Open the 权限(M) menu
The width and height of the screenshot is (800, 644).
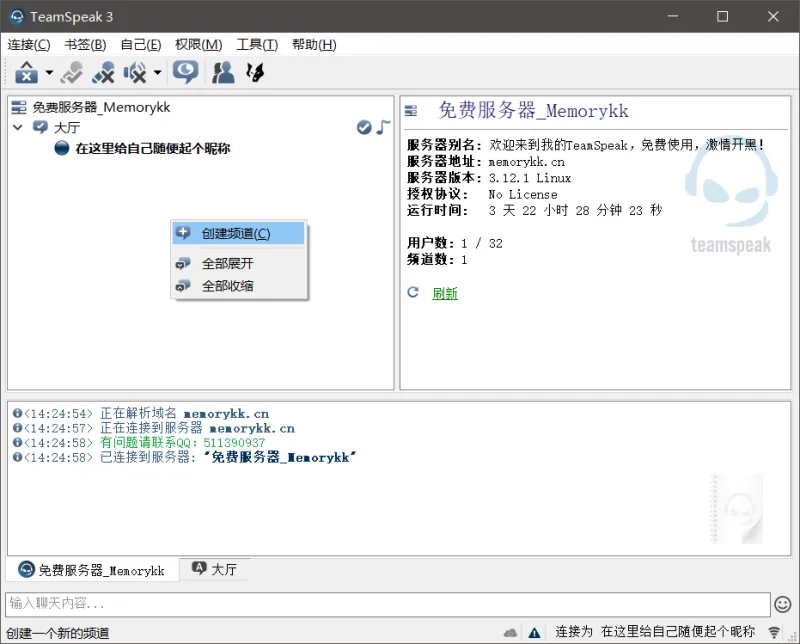point(198,45)
